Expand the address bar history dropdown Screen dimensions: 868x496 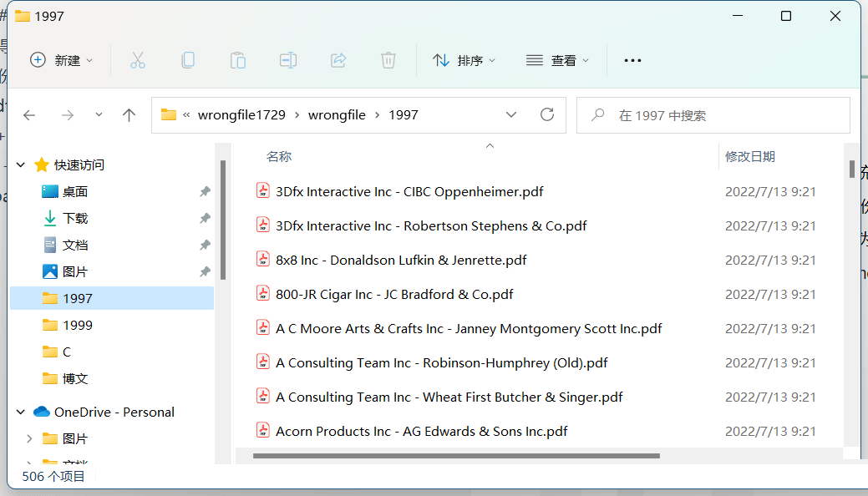(511, 114)
